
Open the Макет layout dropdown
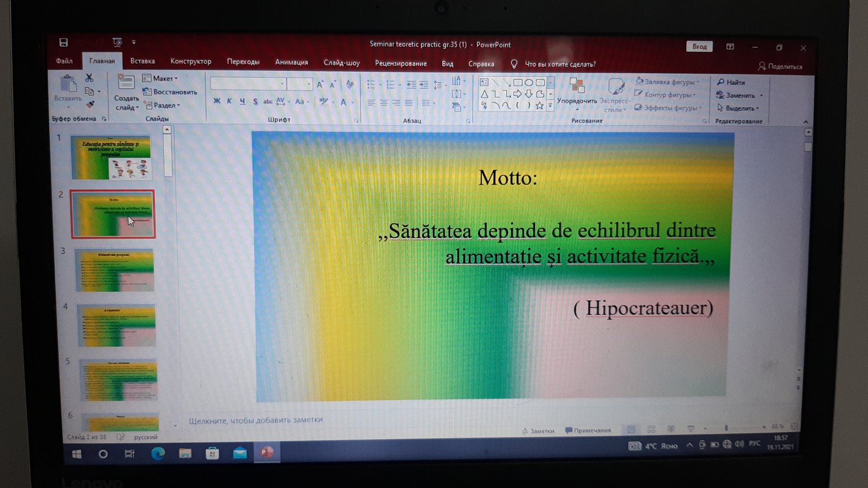pos(161,79)
